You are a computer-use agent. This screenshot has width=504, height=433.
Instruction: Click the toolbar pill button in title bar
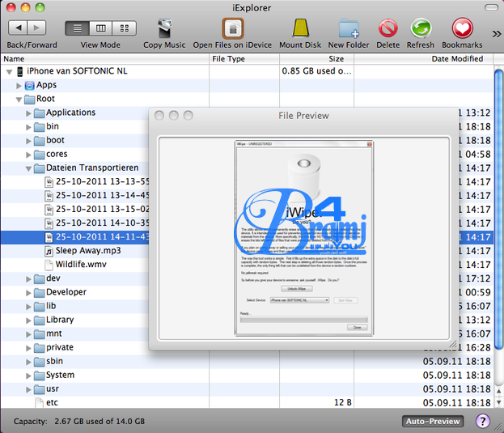491,7
